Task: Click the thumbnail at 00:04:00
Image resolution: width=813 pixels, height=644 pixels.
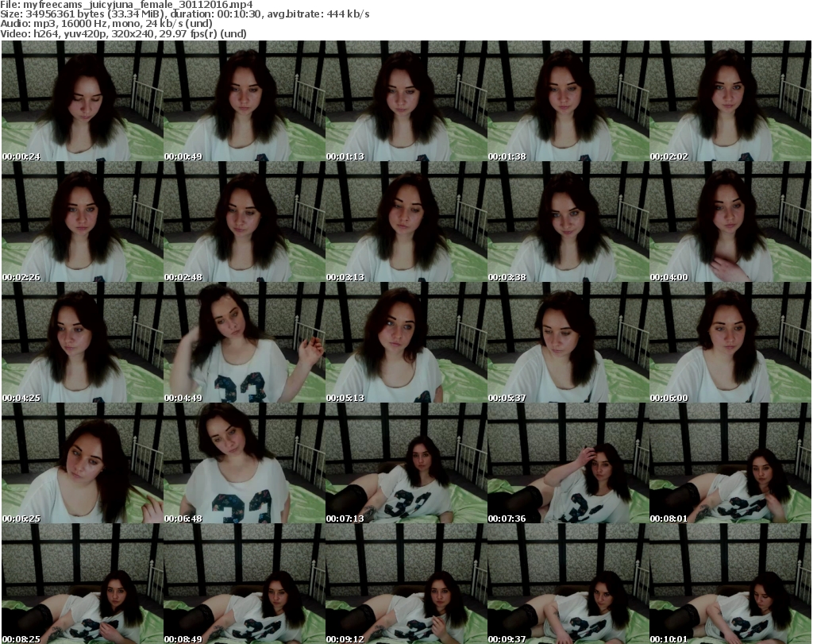Action: (x=730, y=222)
